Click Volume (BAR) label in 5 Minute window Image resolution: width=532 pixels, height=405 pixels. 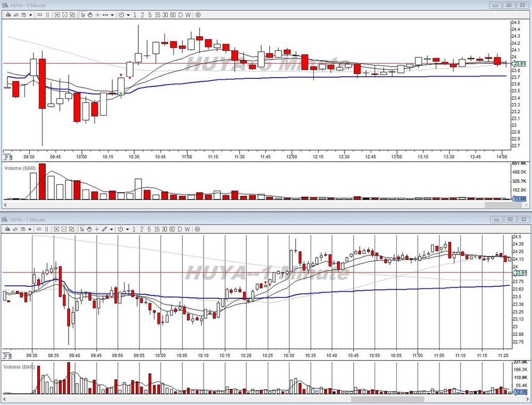20,168
